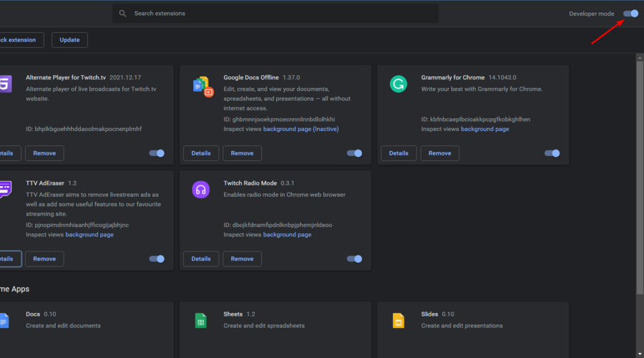
Task: Click the Grammarly green logo icon
Action: click(x=399, y=84)
